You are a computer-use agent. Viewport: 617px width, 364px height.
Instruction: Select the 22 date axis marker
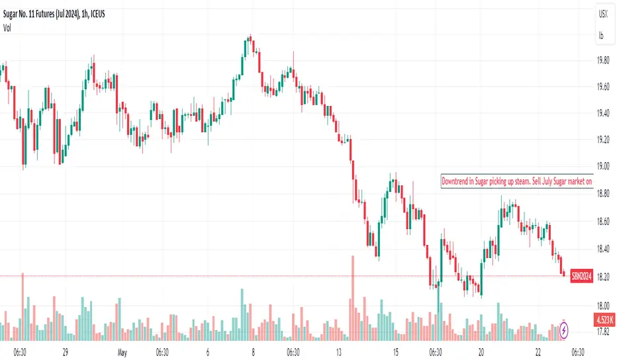tap(538, 352)
